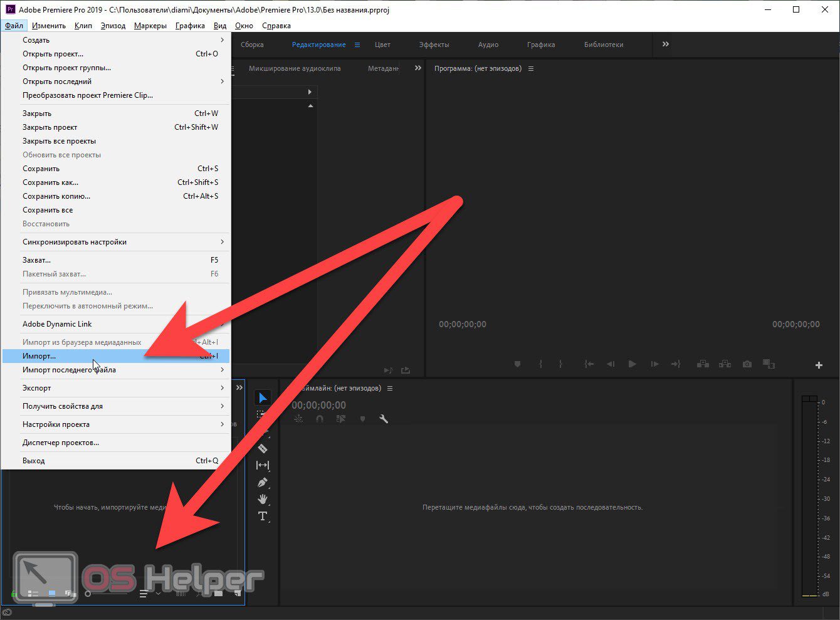The height and width of the screenshot is (620, 840).
Task: Switch Project panel to list view
Action: [x=33, y=593]
